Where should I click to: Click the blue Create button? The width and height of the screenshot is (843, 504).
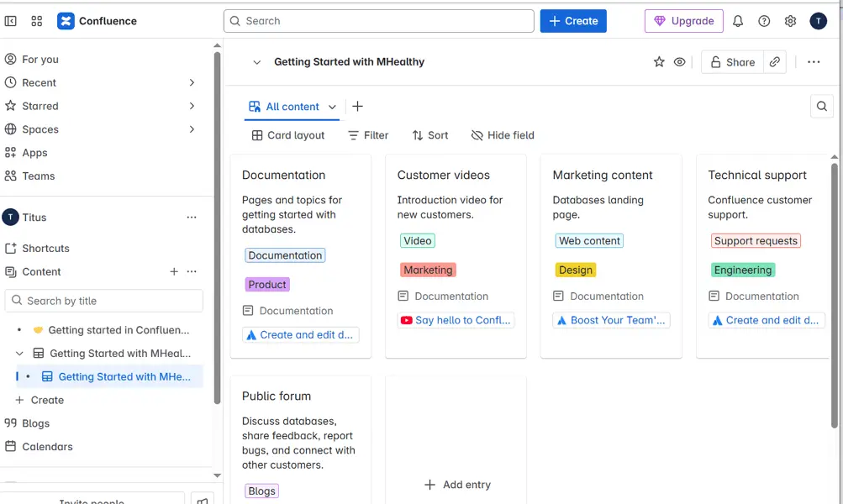pos(573,21)
